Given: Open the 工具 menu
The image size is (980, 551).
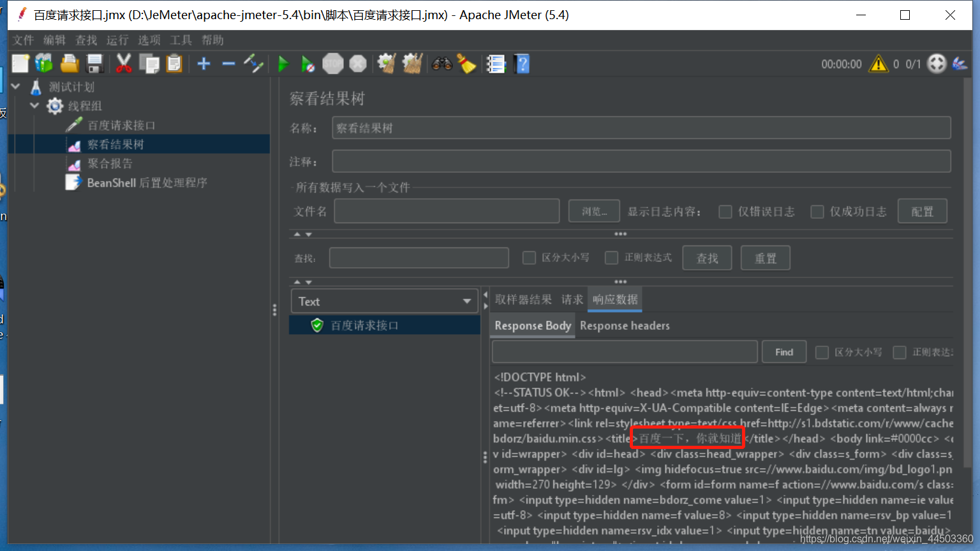Looking at the screenshot, I should point(181,40).
